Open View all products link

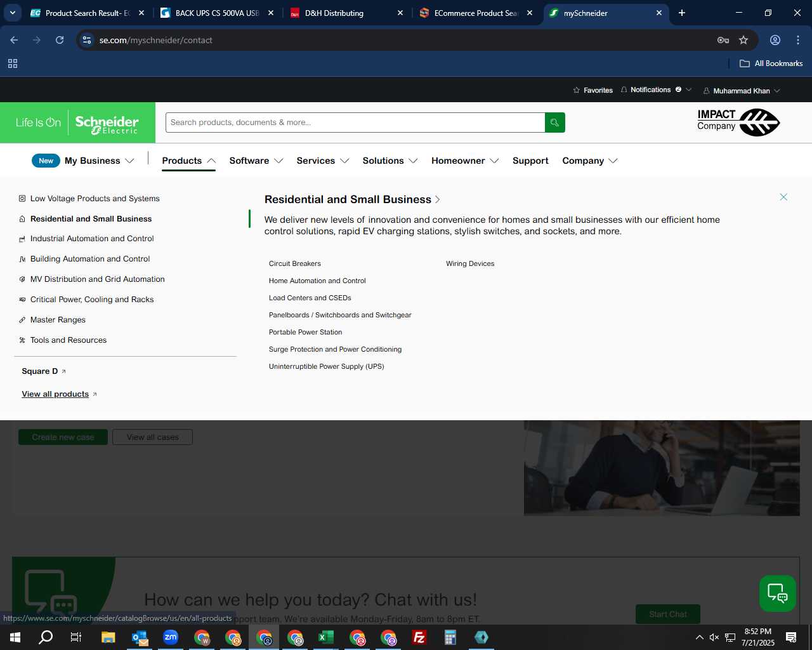pyautogui.click(x=59, y=394)
